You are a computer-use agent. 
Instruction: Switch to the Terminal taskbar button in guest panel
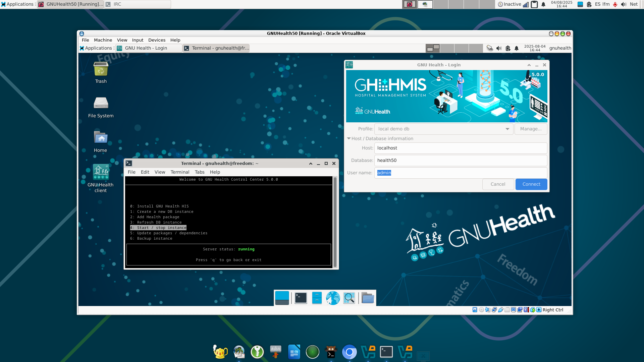216,48
